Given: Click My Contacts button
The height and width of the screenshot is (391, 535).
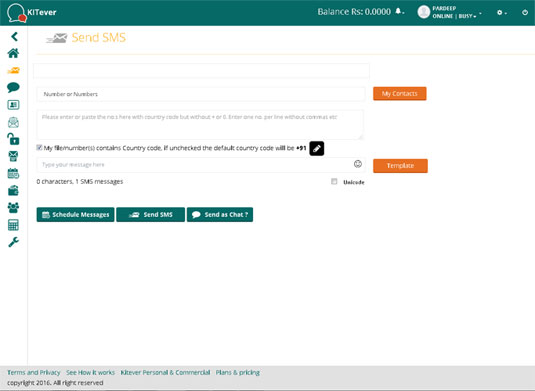Looking at the screenshot, I should [x=400, y=93].
